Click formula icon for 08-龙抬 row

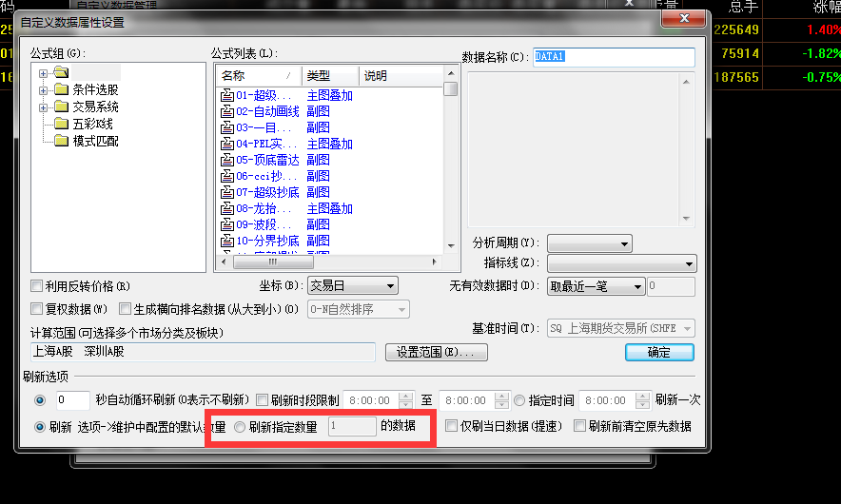(x=227, y=208)
